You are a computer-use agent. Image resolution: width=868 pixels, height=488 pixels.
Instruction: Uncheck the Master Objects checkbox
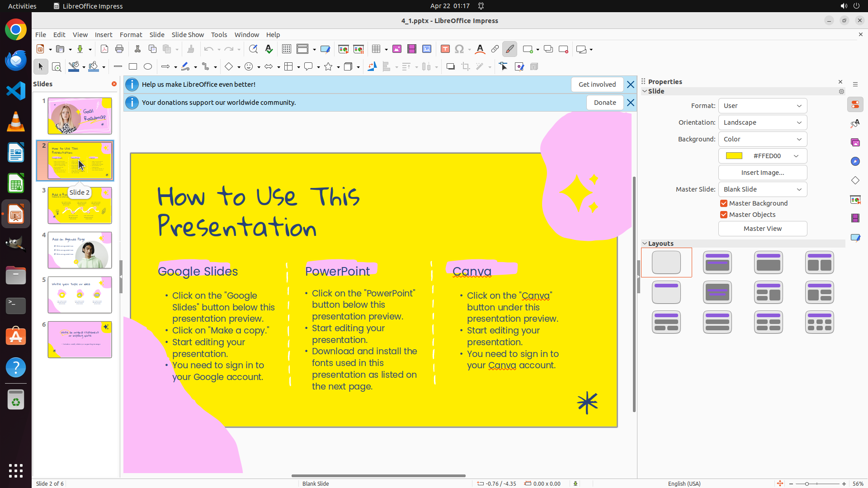724,215
